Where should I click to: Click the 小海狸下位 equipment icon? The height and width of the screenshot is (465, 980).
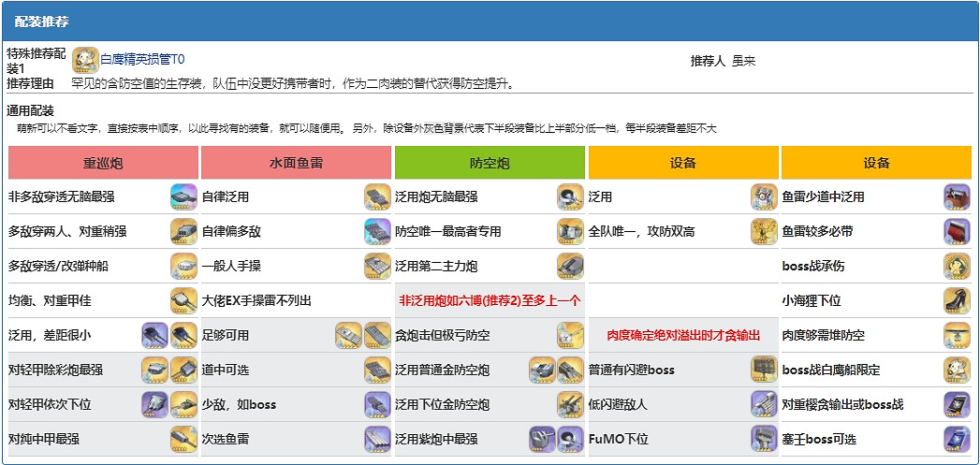[957, 300]
